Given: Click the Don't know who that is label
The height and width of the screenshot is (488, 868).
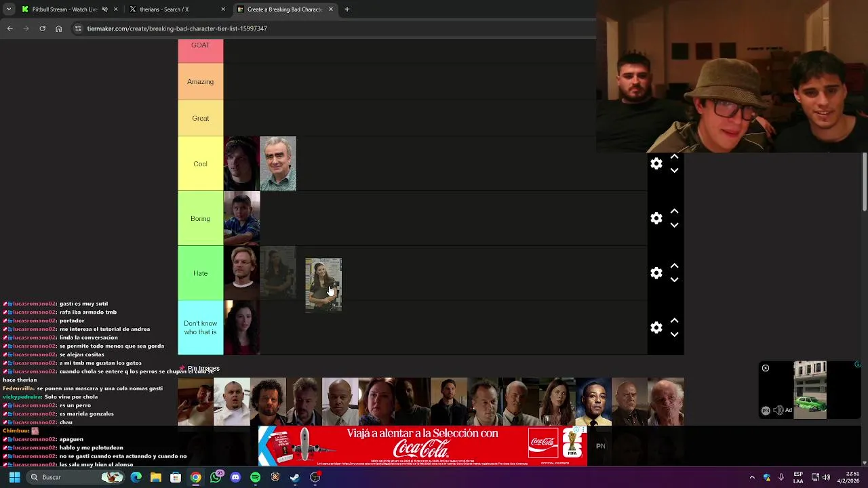Looking at the screenshot, I should (200, 327).
